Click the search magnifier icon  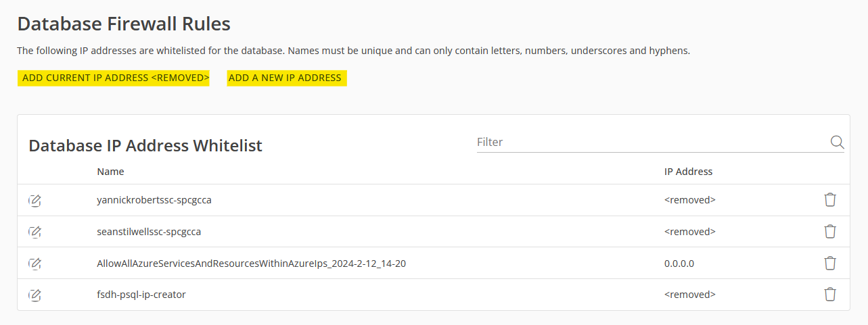[x=837, y=142]
